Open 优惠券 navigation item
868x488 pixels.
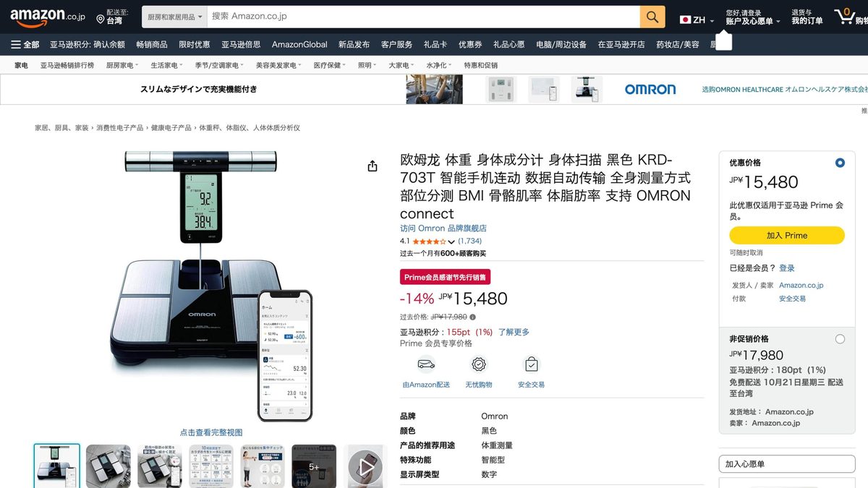470,44
